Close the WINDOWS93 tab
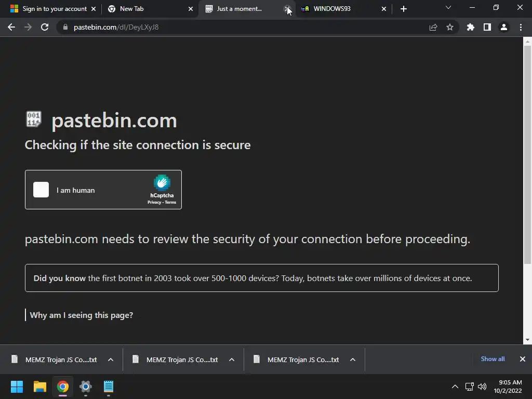 384,9
